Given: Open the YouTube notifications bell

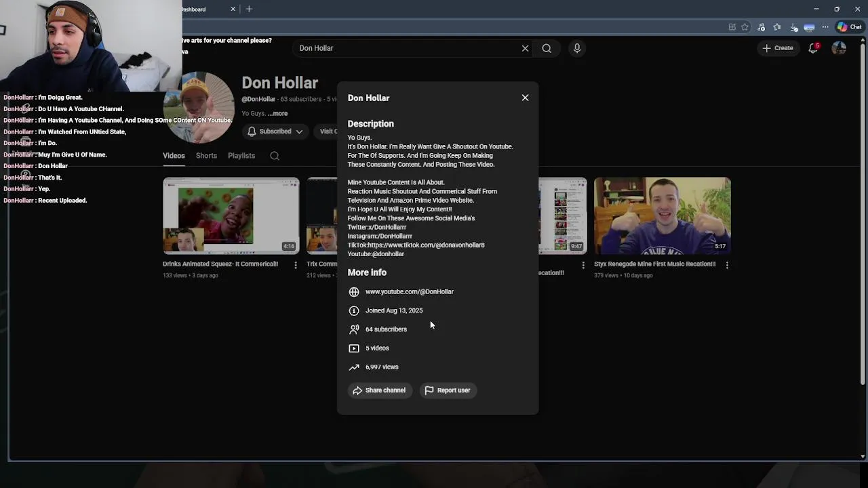Looking at the screenshot, I should [x=813, y=48].
